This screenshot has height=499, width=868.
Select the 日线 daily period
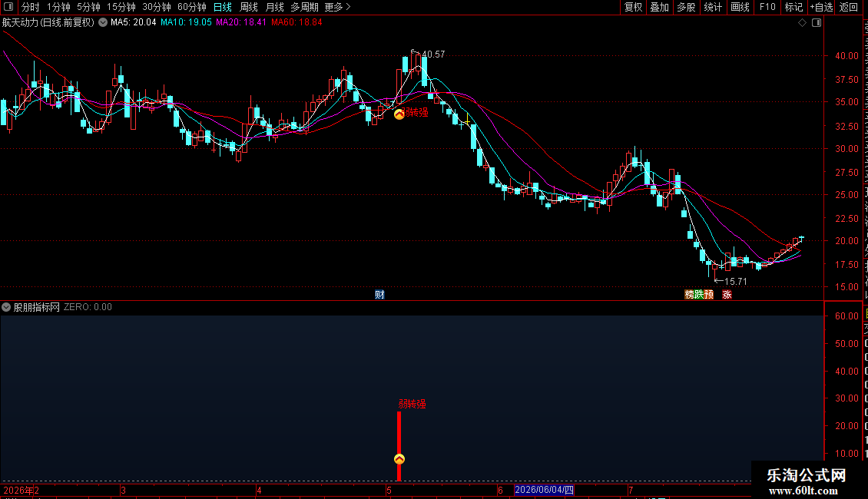223,7
